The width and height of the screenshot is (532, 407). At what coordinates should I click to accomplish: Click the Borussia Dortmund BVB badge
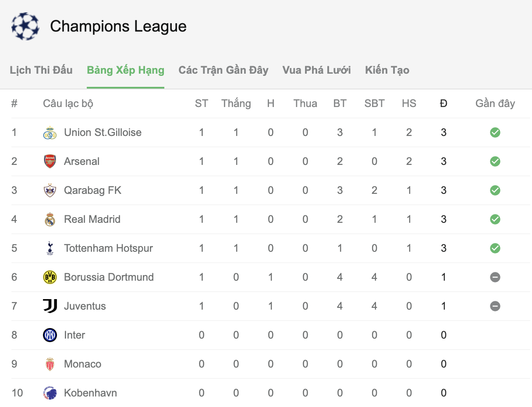click(50, 277)
